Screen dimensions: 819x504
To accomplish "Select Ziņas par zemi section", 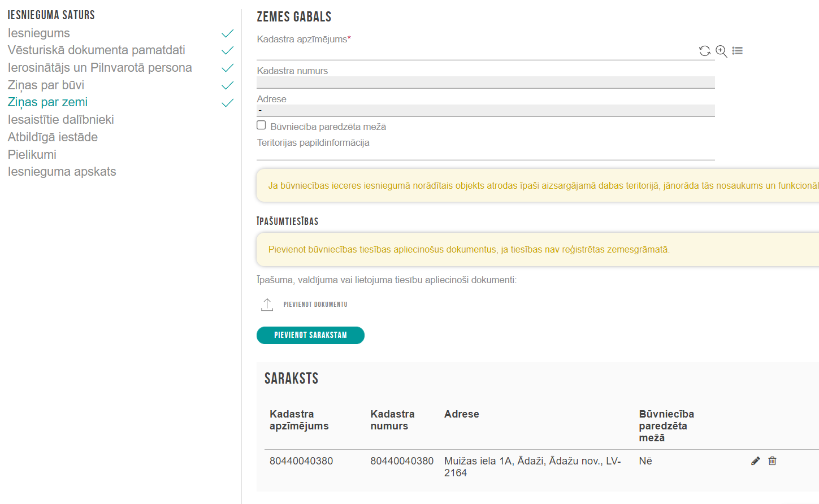I will point(47,102).
